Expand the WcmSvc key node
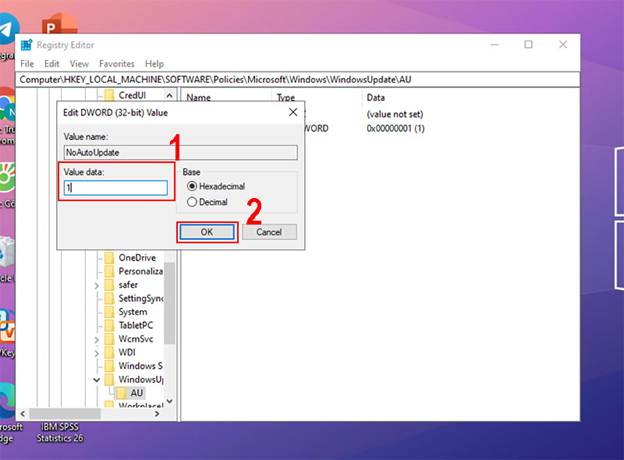 97,339
